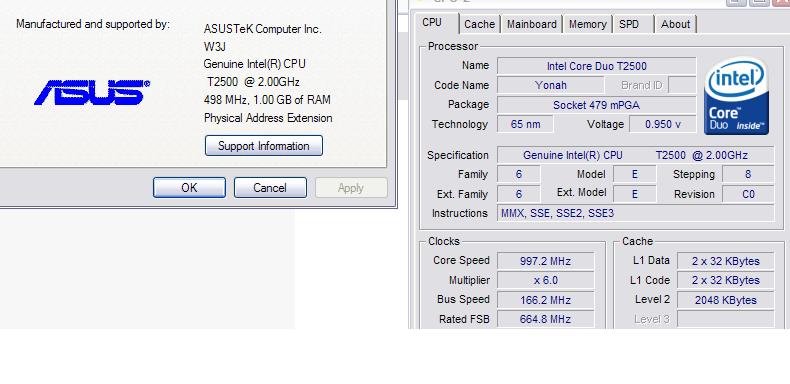Viewport: 790px width, 384px height.
Task: Click the Ext. Family value field
Action: pos(518,194)
